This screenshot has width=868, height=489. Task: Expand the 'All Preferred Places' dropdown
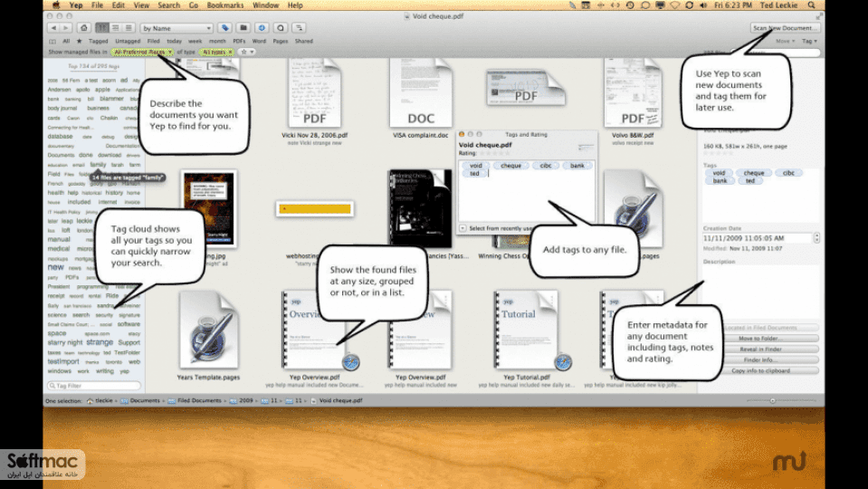click(x=170, y=52)
